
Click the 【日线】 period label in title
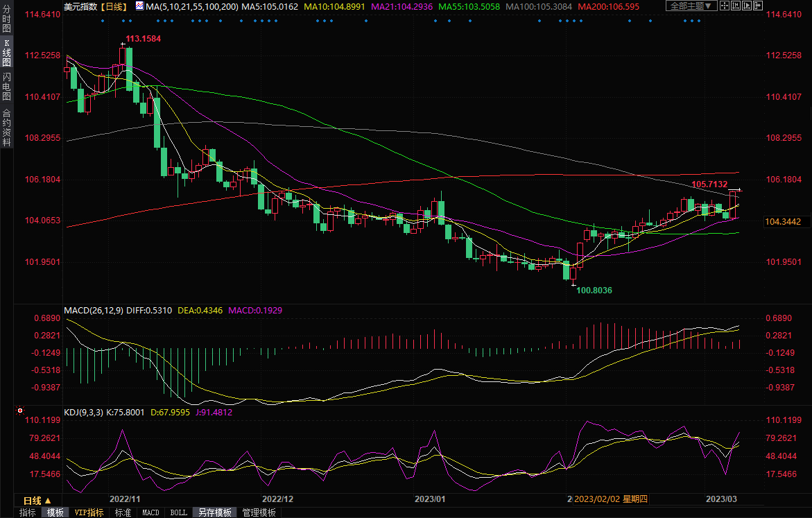[114, 6]
